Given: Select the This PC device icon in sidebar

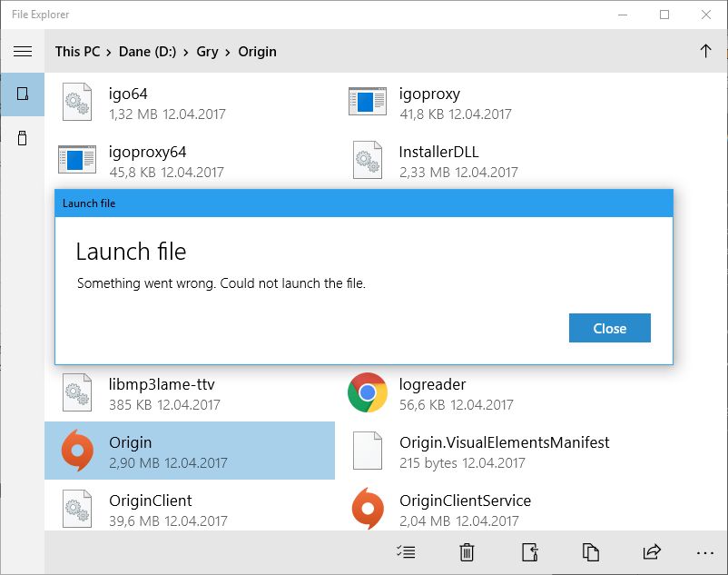Looking at the screenshot, I should pyautogui.click(x=23, y=94).
